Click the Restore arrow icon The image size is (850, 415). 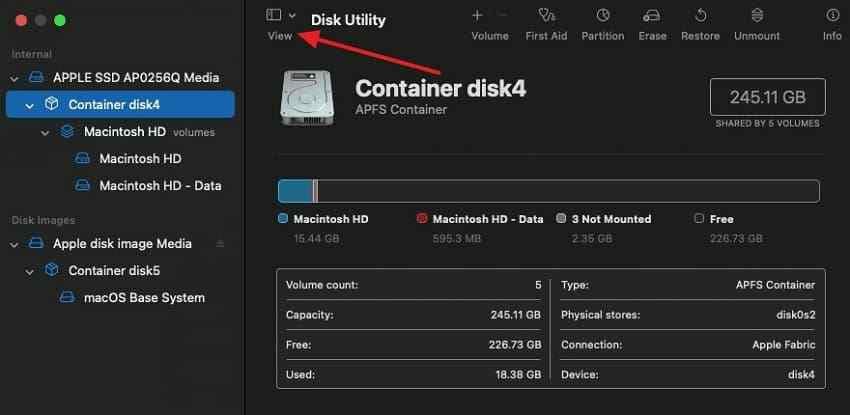point(700,16)
